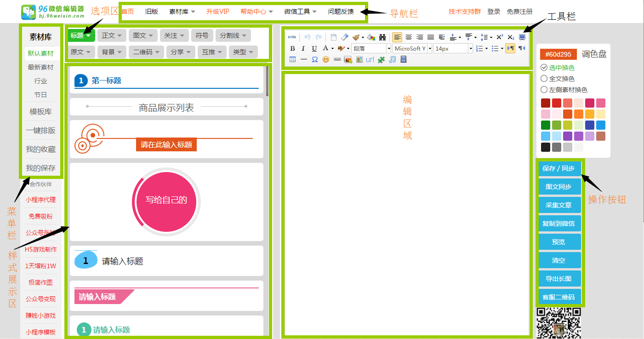Open 模板库 in the left menu
Viewport: 644px width, 339px height.
pos(40,111)
